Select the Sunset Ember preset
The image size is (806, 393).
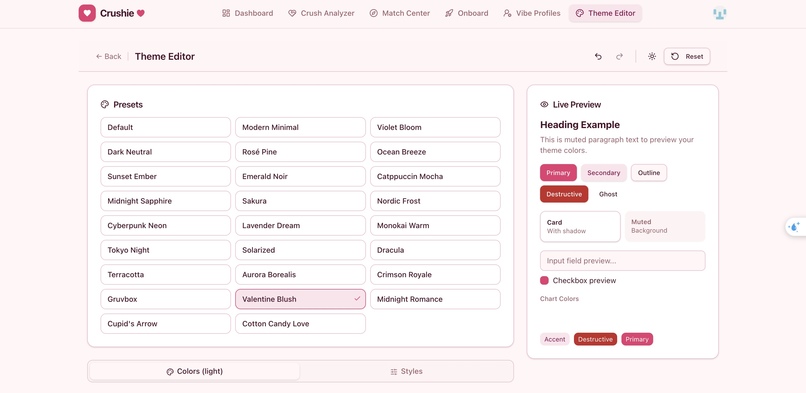(166, 176)
